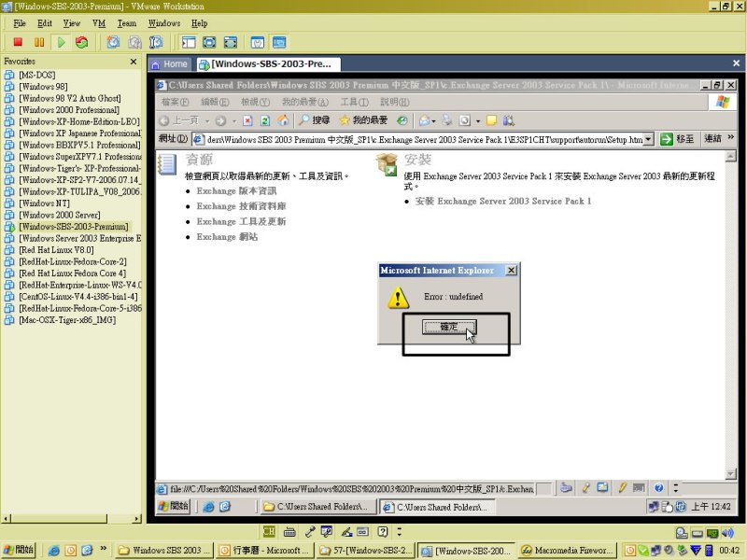
Task: Click the red Power Off button in VMware toolbar
Action: click(x=18, y=42)
